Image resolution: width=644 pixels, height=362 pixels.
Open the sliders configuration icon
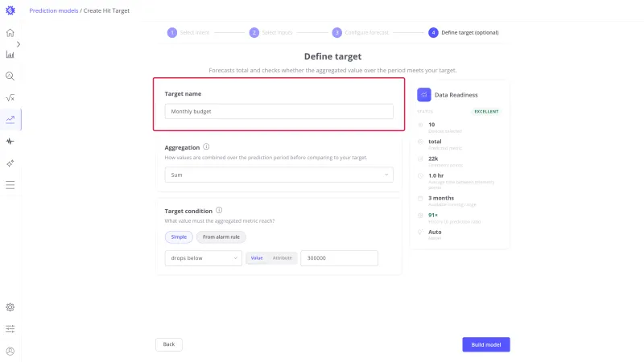point(10,329)
